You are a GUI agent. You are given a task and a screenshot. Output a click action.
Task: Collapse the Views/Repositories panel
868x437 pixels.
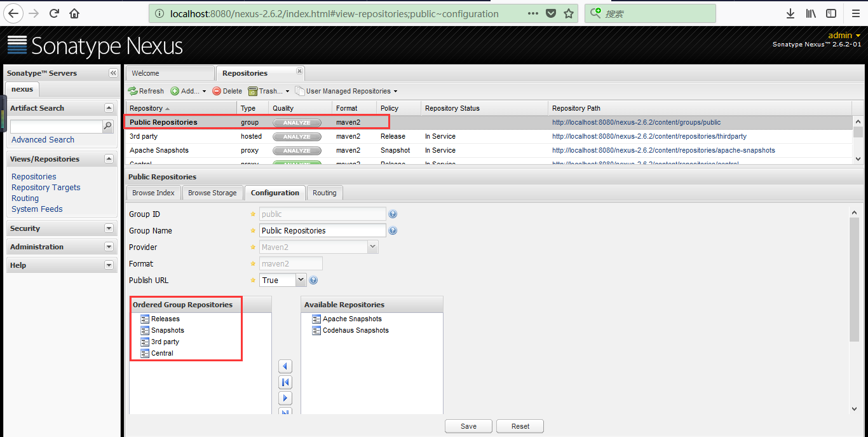click(109, 159)
